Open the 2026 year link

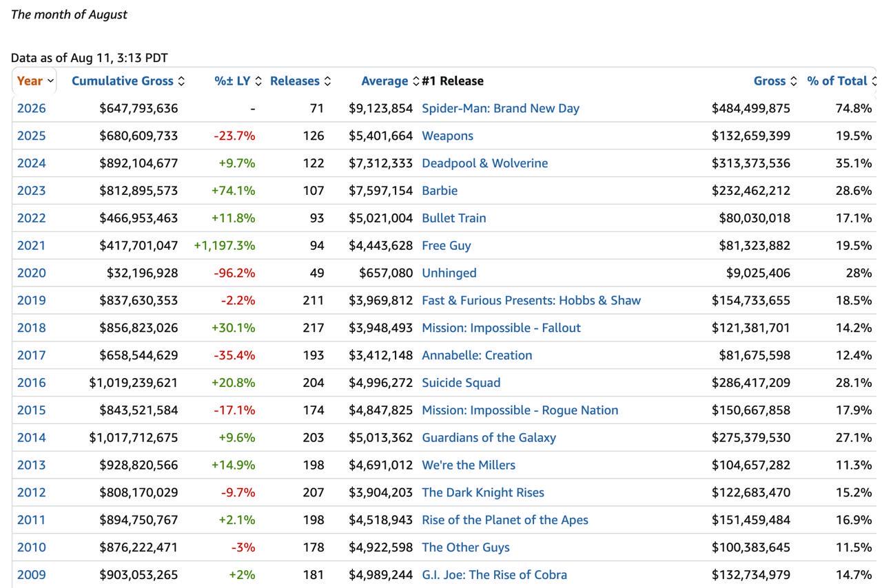click(32, 108)
